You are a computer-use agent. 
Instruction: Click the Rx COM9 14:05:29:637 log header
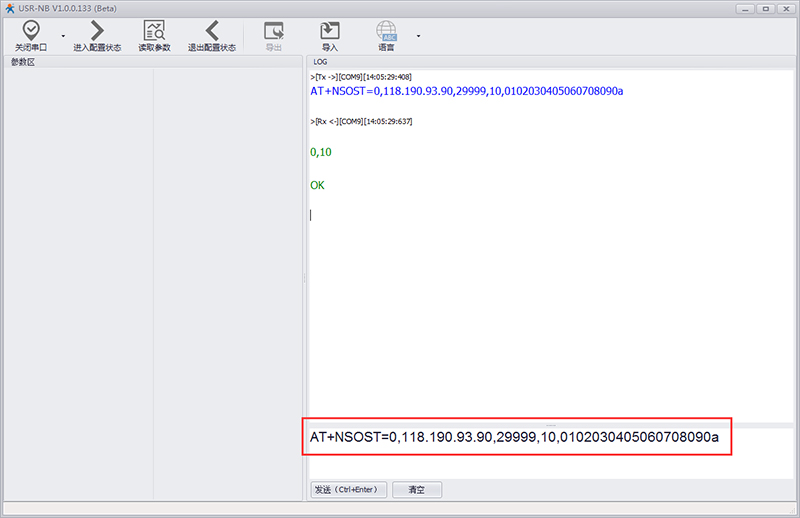click(x=361, y=121)
